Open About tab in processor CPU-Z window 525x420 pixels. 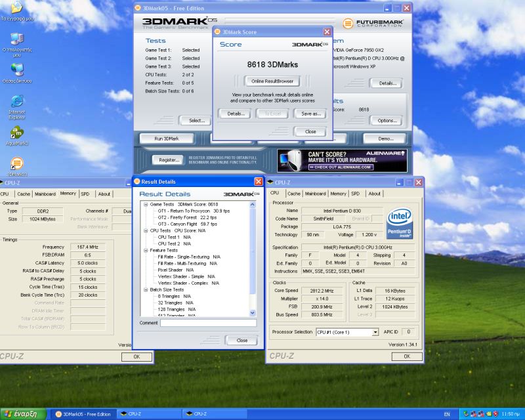click(x=374, y=194)
